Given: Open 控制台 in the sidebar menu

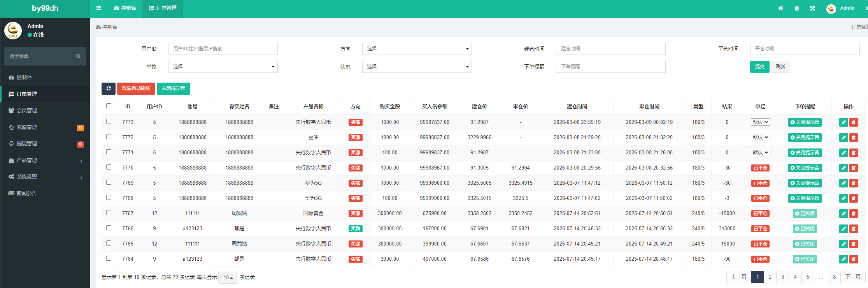Looking at the screenshot, I should point(45,77).
